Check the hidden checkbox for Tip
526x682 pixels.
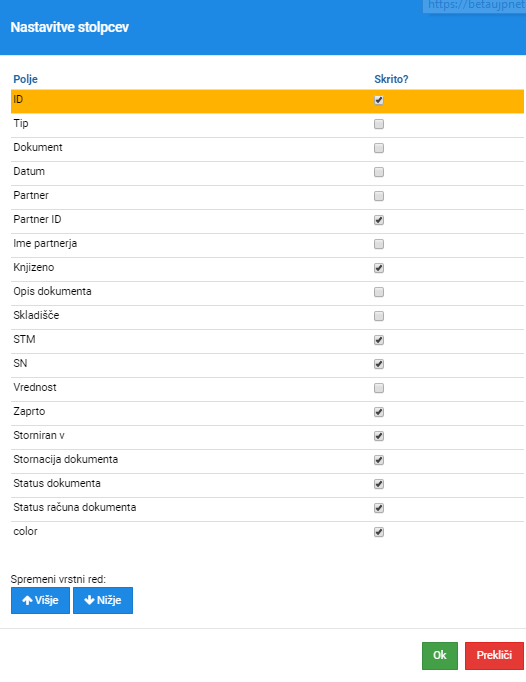[379, 124]
